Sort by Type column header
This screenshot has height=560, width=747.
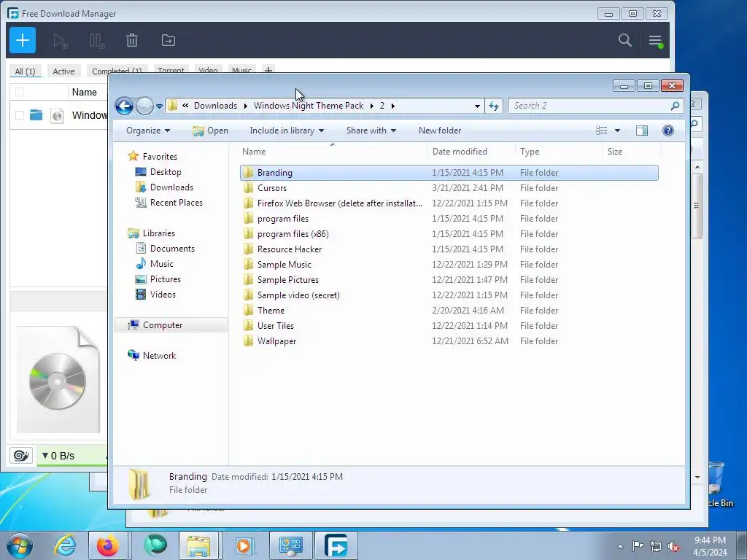pyautogui.click(x=559, y=152)
